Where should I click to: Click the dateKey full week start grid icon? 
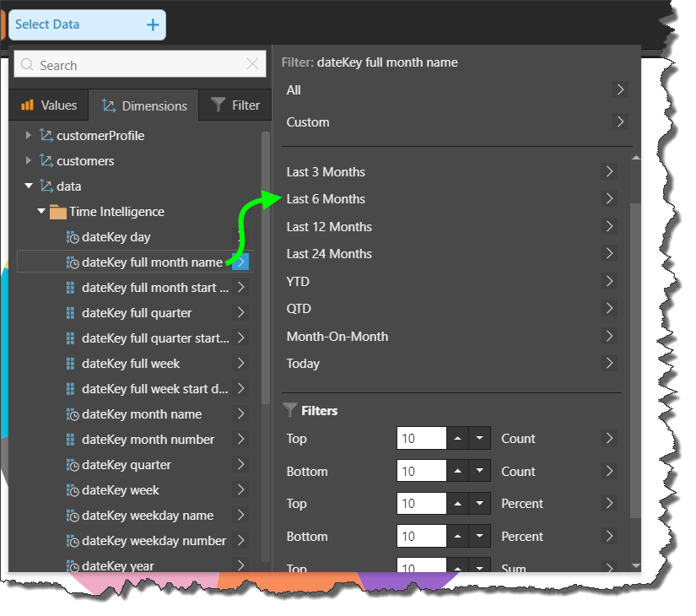click(70, 389)
